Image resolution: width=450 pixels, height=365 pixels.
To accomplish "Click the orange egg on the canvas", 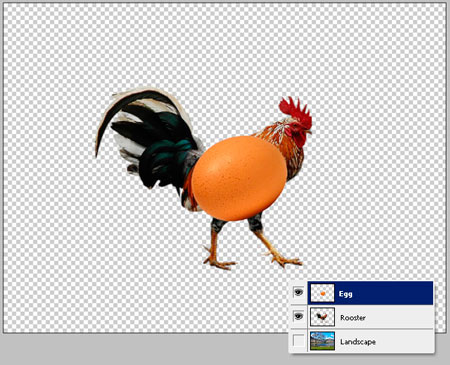I will [x=239, y=178].
